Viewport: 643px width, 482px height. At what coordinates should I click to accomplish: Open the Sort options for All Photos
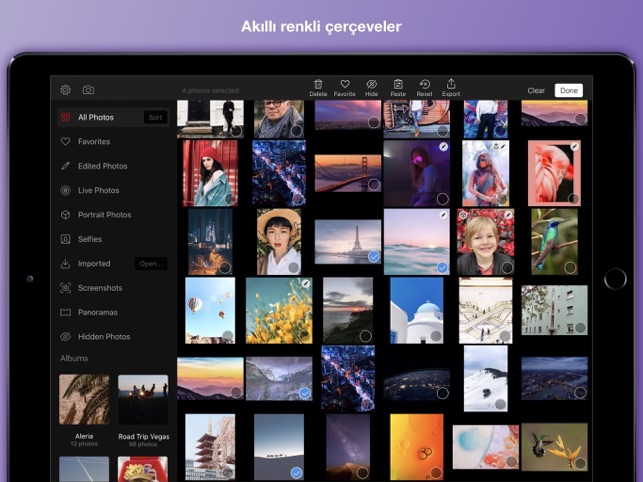[x=155, y=117]
